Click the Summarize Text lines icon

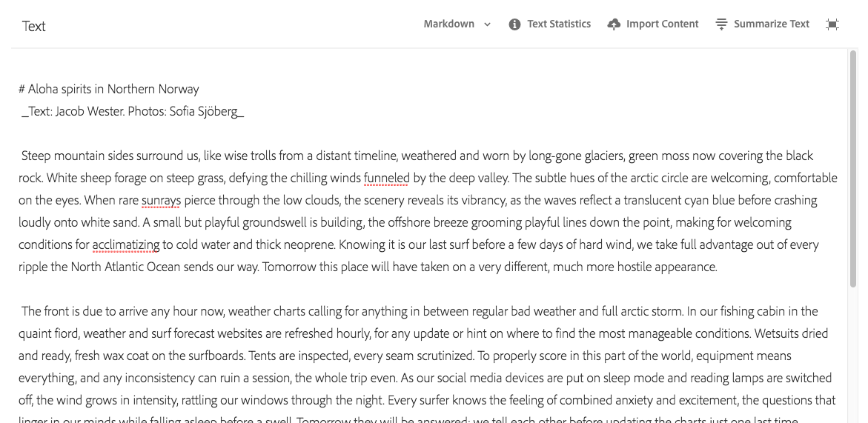[x=721, y=24]
